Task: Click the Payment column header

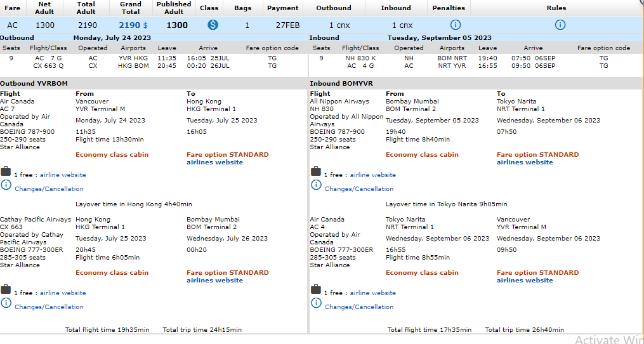Action: 282,8
